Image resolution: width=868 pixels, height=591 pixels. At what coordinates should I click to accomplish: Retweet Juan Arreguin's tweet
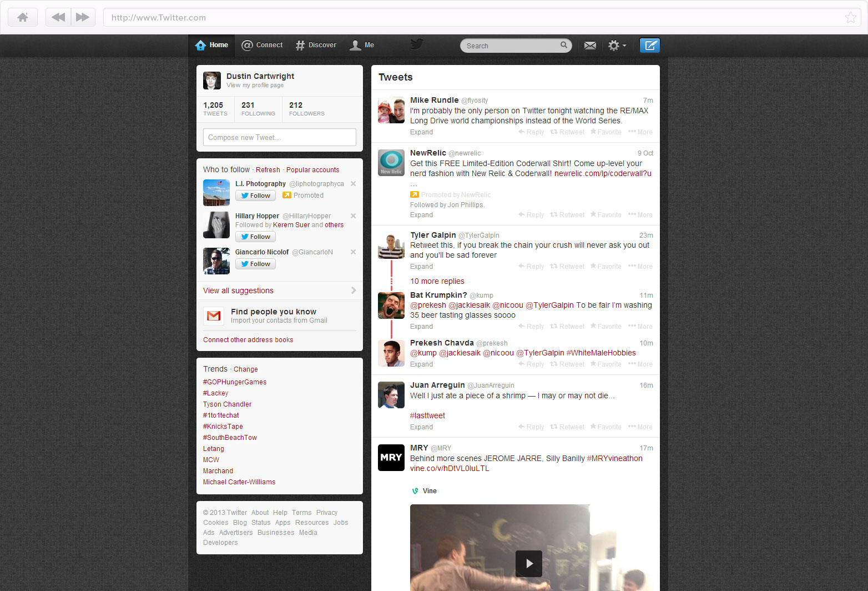(x=567, y=427)
